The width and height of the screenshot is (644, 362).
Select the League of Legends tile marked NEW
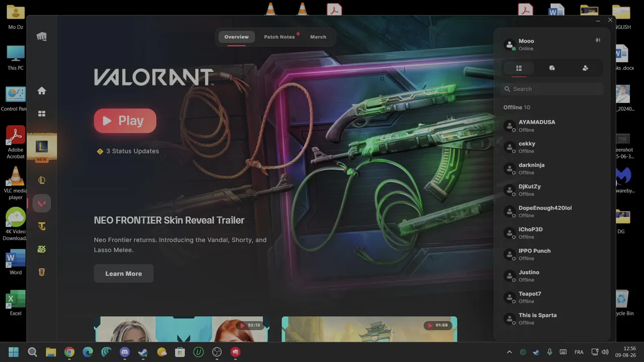pos(42,148)
